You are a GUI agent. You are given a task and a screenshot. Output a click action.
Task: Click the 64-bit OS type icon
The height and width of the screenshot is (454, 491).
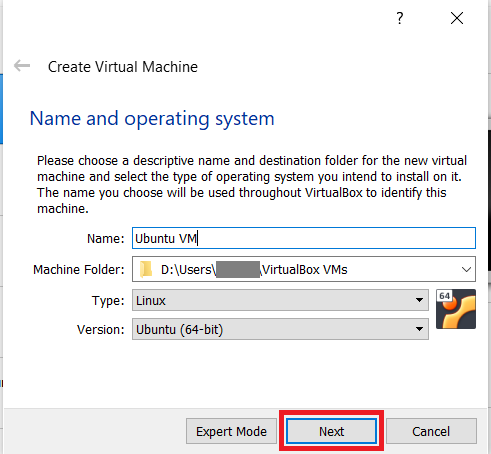[456, 309]
